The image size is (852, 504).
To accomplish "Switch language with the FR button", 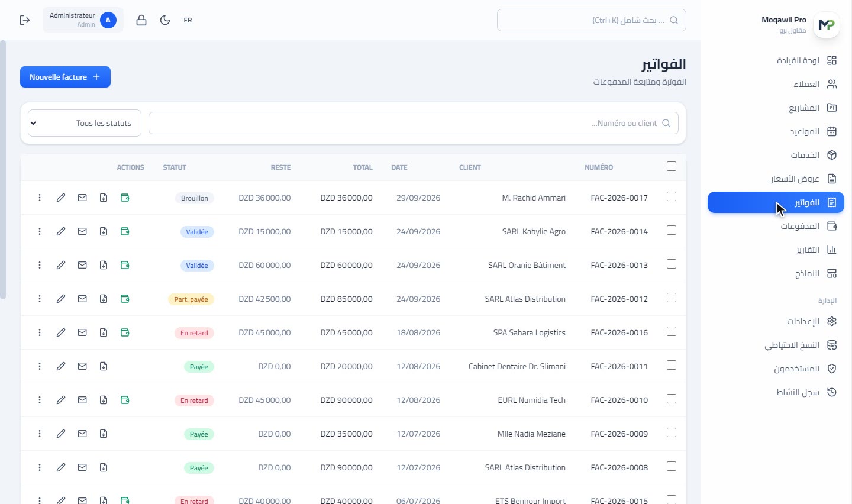I will [x=188, y=20].
